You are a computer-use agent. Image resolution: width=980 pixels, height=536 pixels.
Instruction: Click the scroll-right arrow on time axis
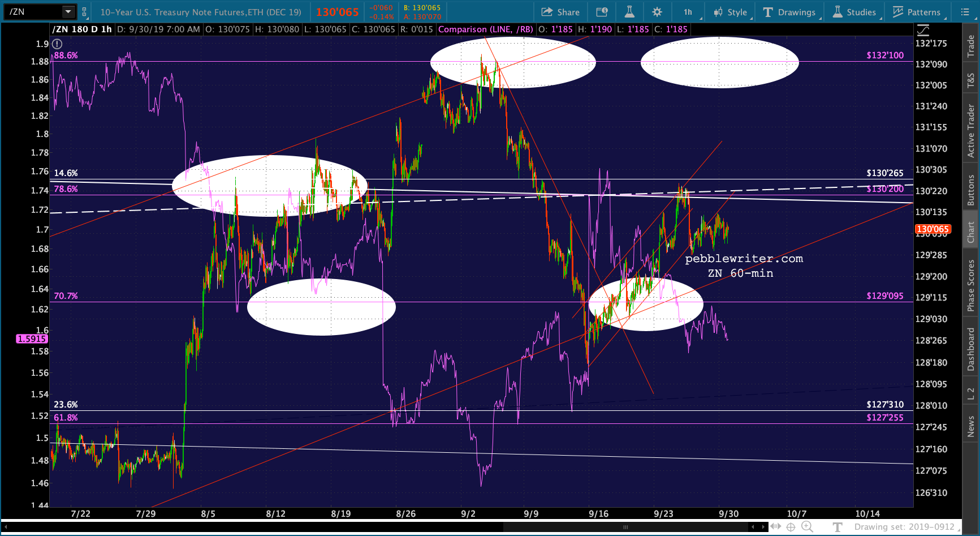pos(765,527)
